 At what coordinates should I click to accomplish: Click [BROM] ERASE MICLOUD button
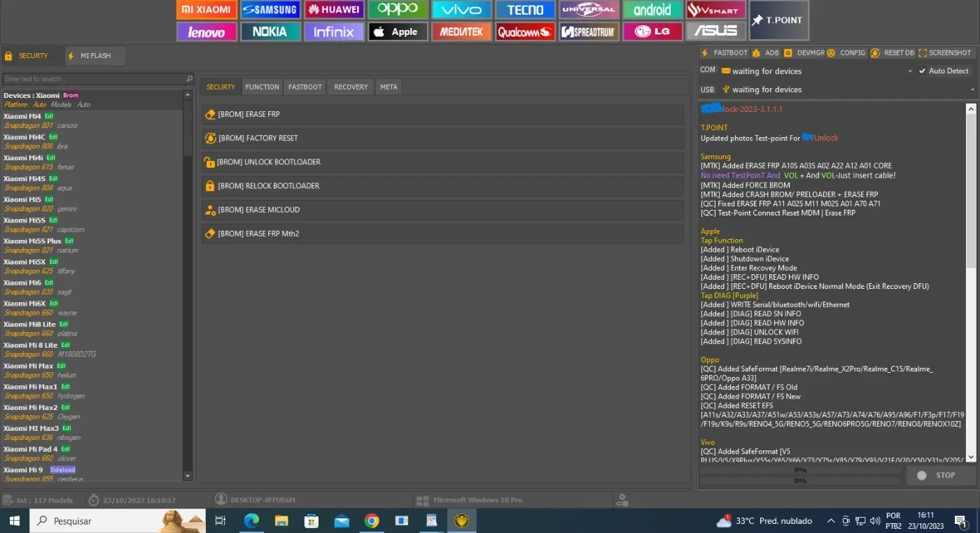pyautogui.click(x=442, y=210)
